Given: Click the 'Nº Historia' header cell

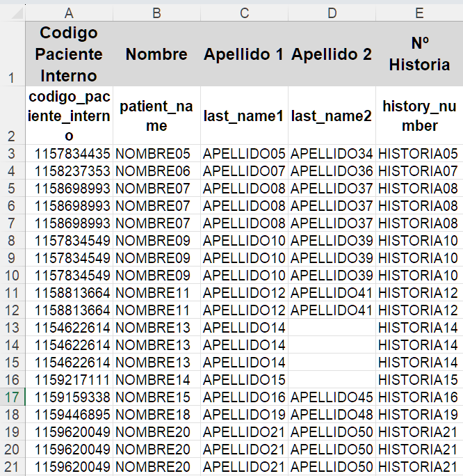Looking at the screenshot, I should point(419,54).
